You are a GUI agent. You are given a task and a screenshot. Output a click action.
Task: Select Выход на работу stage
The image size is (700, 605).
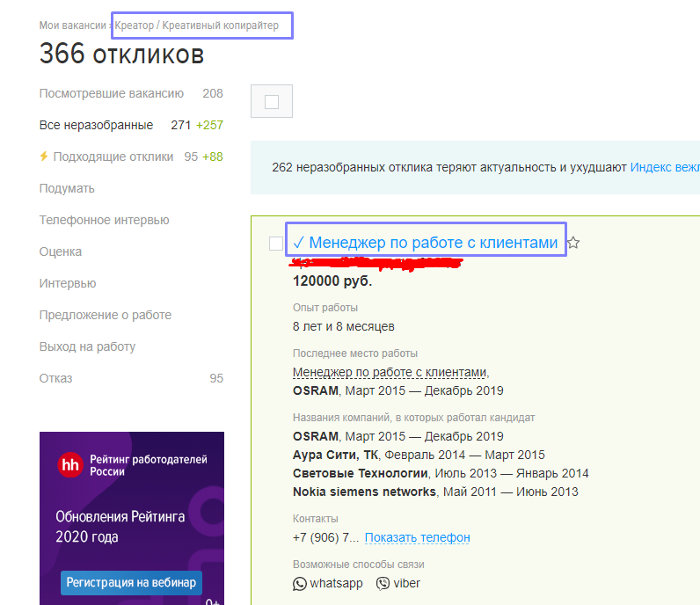pos(87,347)
